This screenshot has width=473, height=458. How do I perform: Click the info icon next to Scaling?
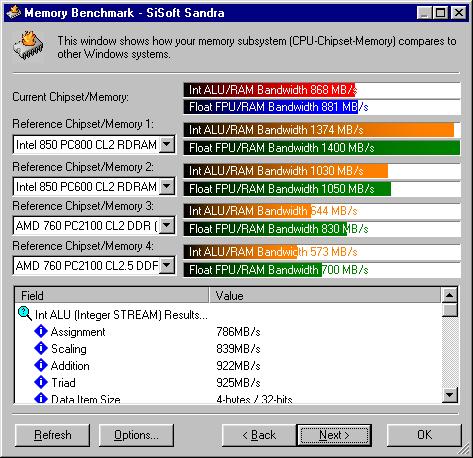pyautogui.click(x=41, y=348)
